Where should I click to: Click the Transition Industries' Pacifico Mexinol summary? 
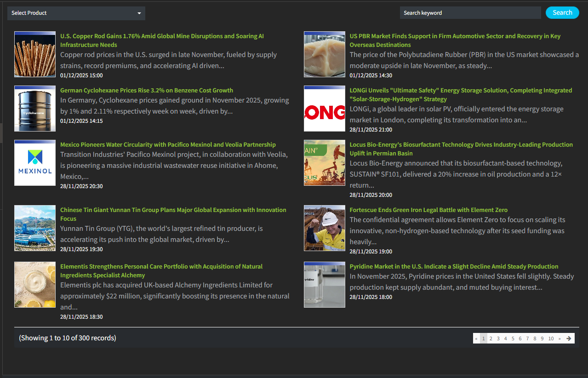[174, 165]
